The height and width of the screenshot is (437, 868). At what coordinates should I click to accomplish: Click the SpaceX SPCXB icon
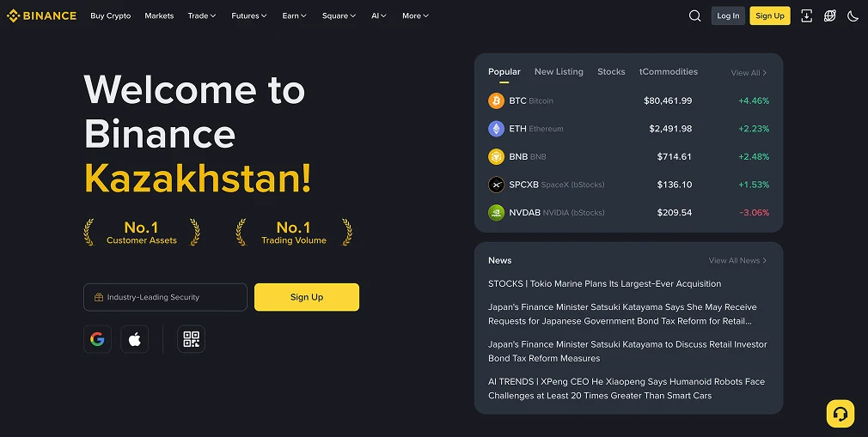(x=496, y=185)
